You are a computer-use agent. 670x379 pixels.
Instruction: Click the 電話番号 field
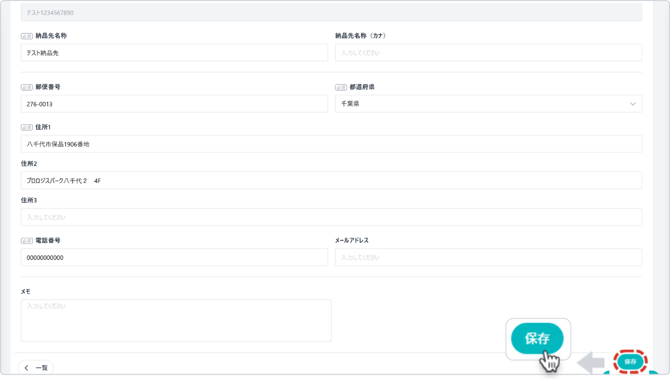coord(174,257)
